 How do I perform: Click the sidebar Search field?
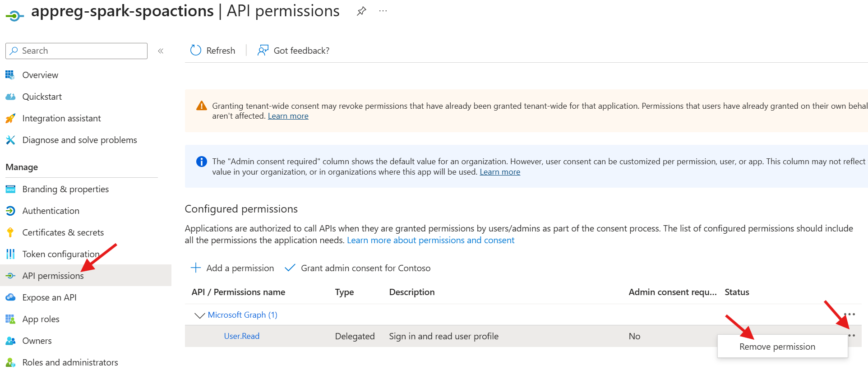click(x=77, y=51)
